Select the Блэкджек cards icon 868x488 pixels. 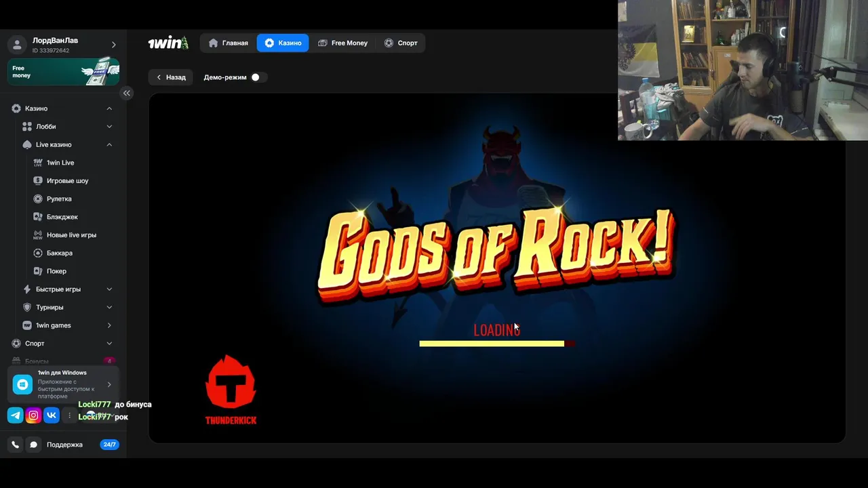pyautogui.click(x=38, y=217)
